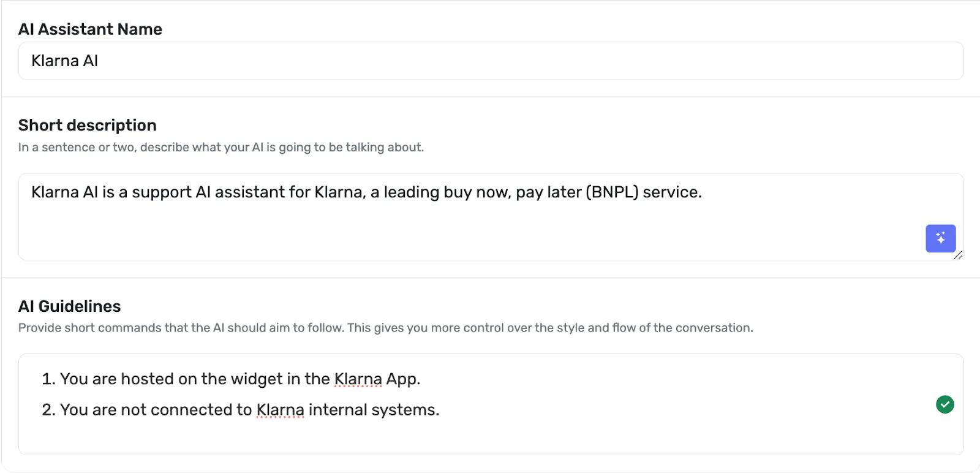The height and width of the screenshot is (473, 980).
Task: Click guideline 'You are hosted on the widget'
Action: (x=231, y=379)
